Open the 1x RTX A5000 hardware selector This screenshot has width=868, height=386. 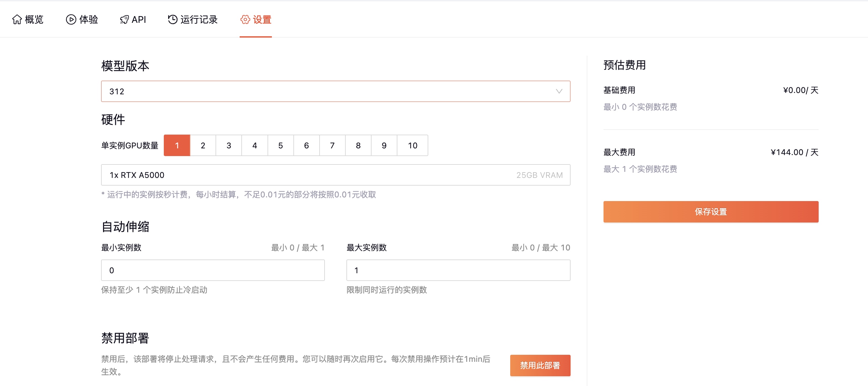tap(335, 175)
